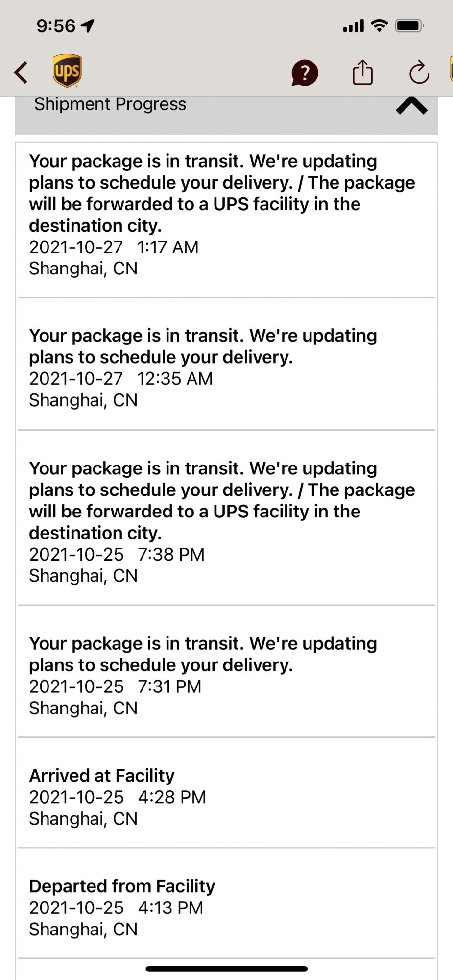
Task: Collapse Shipment Progress with chevron
Action: [411, 105]
